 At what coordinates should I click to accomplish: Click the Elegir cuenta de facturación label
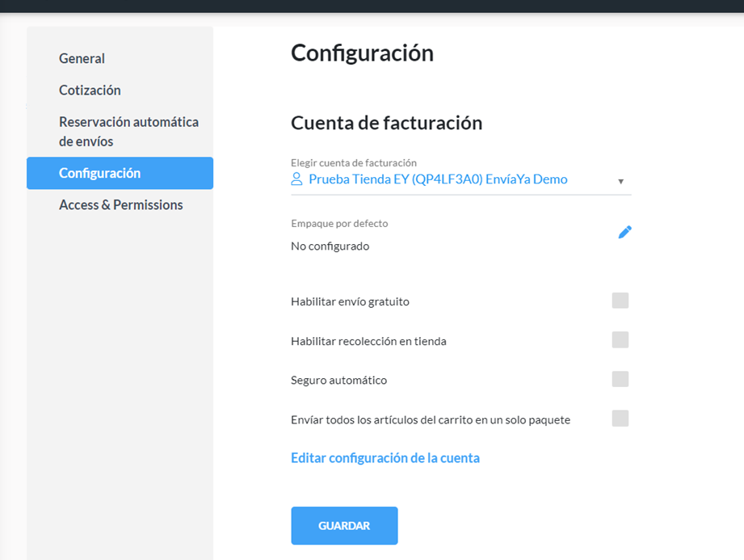[354, 162]
